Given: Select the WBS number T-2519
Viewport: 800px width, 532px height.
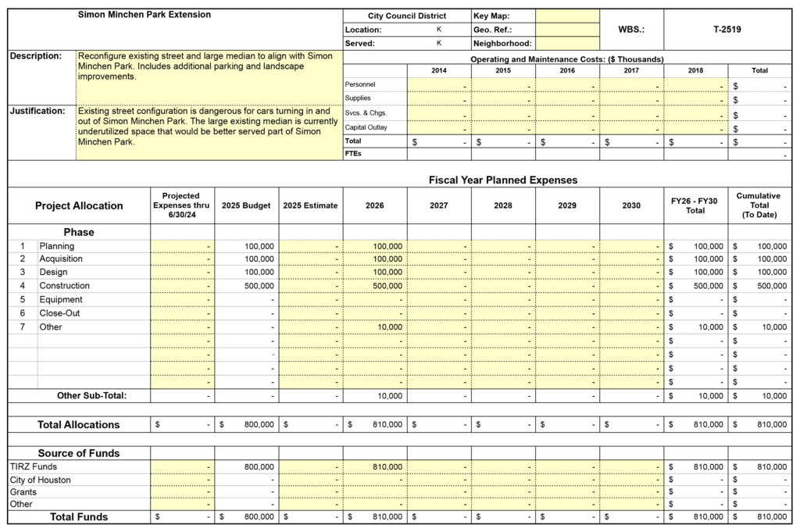Looking at the screenshot, I should 727,30.
